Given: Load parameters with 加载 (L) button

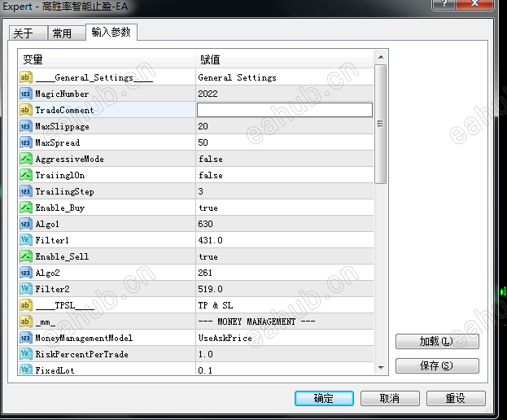Looking at the screenshot, I should click(x=437, y=341).
